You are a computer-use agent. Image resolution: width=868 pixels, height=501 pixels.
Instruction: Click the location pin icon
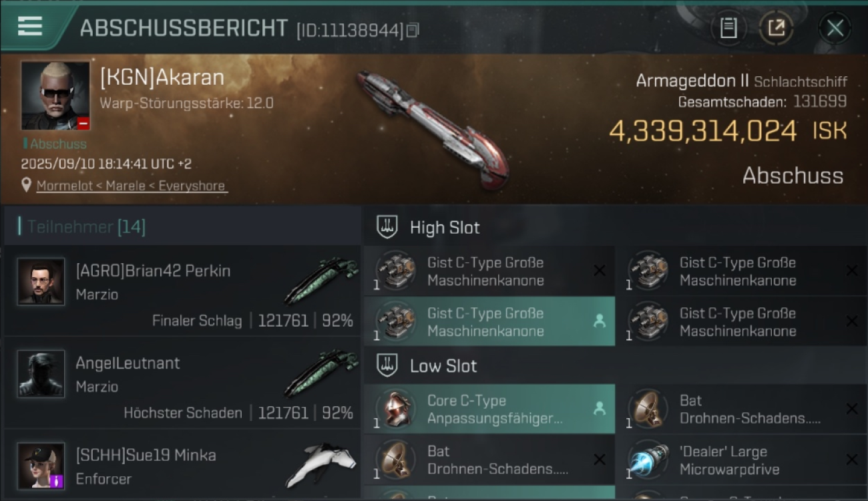pyautogui.click(x=26, y=185)
